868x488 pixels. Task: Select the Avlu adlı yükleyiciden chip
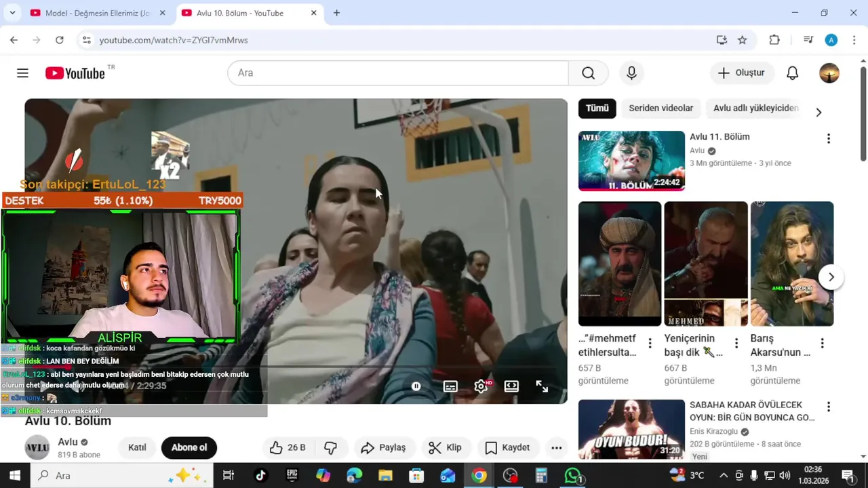pyautogui.click(x=755, y=108)
